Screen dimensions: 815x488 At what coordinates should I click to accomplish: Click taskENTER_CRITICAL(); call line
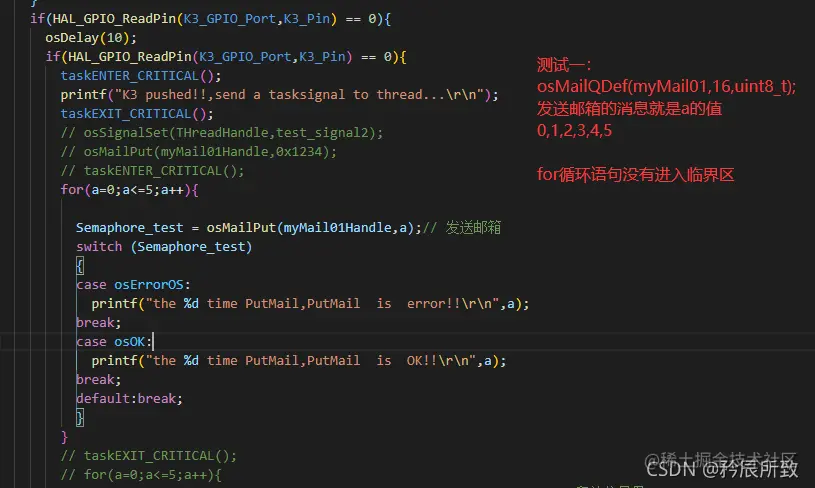click(141, 75)
